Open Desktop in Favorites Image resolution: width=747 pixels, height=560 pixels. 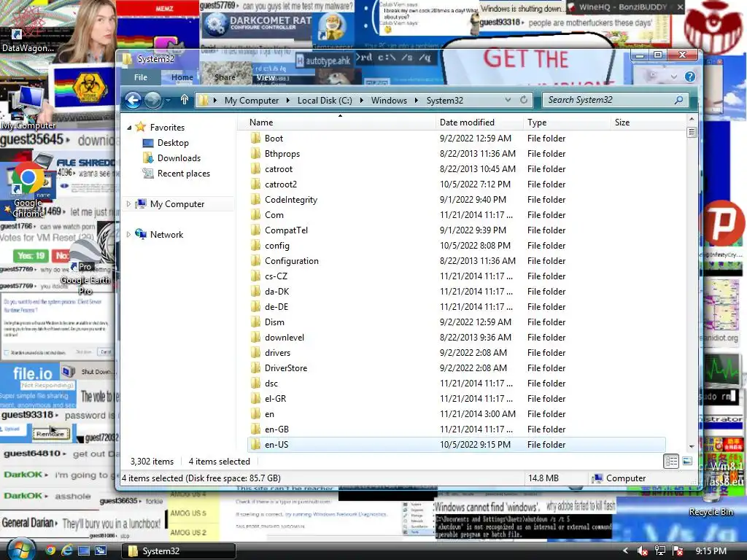173,143
